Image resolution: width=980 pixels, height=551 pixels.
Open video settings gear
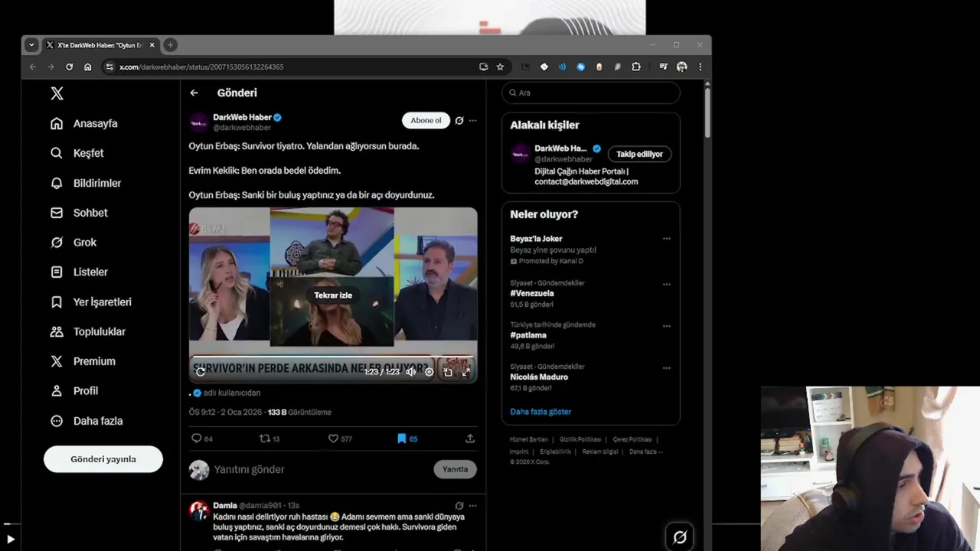429,372
